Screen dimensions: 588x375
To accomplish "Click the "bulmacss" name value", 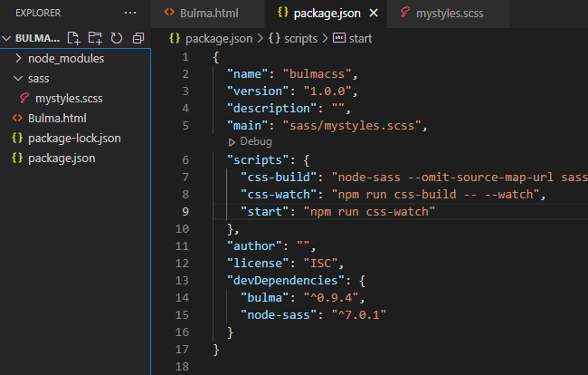I will click(x=317, y=74).
